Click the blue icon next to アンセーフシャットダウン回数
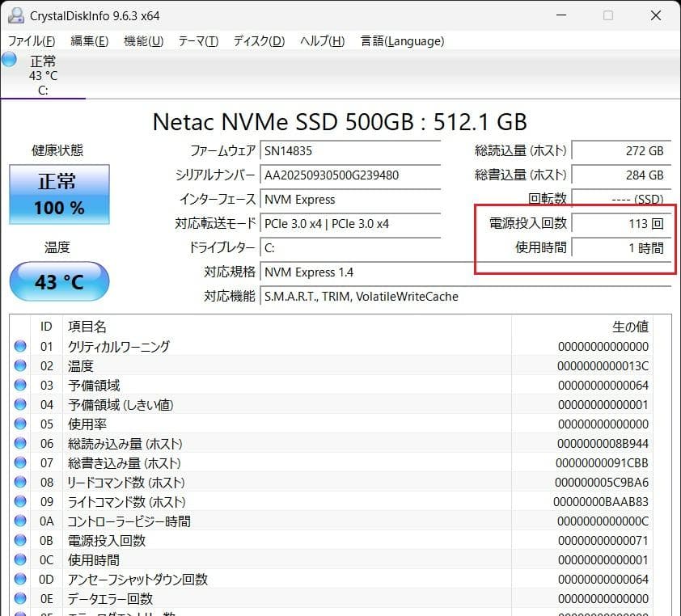 coord(22,580)
